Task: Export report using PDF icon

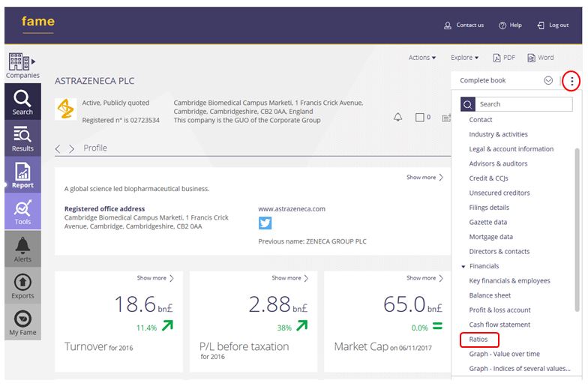Action: pos(504,58)
